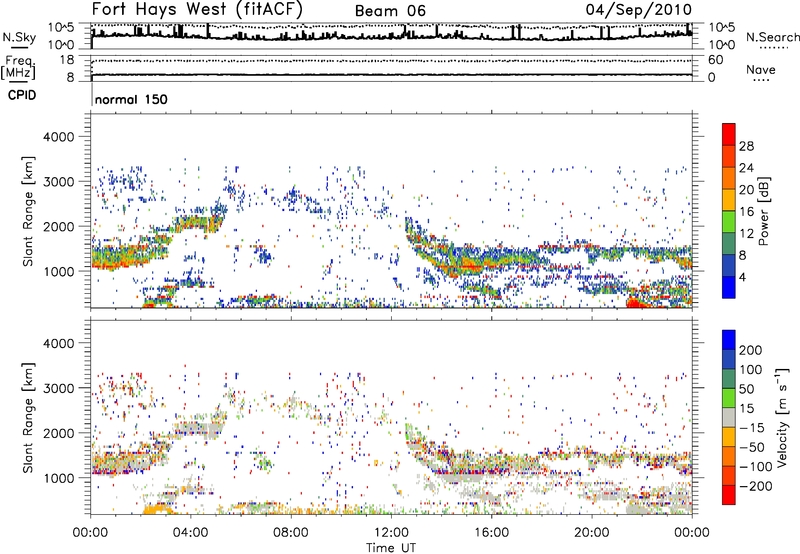Click the '08:00' time tick label
The width and height of the screenshot is (800, 554).
(x=291, y=533)
